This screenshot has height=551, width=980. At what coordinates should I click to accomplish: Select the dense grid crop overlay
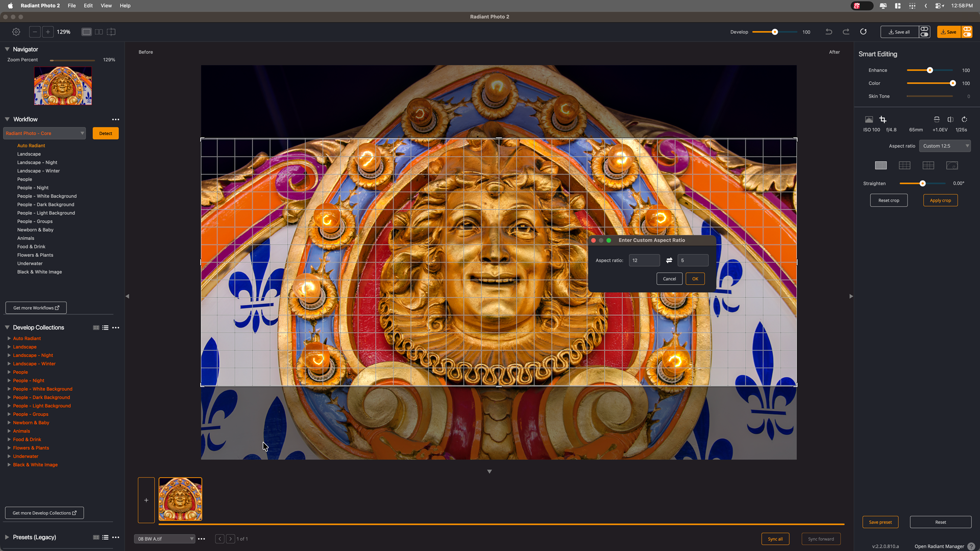click(x=881, y=165)
